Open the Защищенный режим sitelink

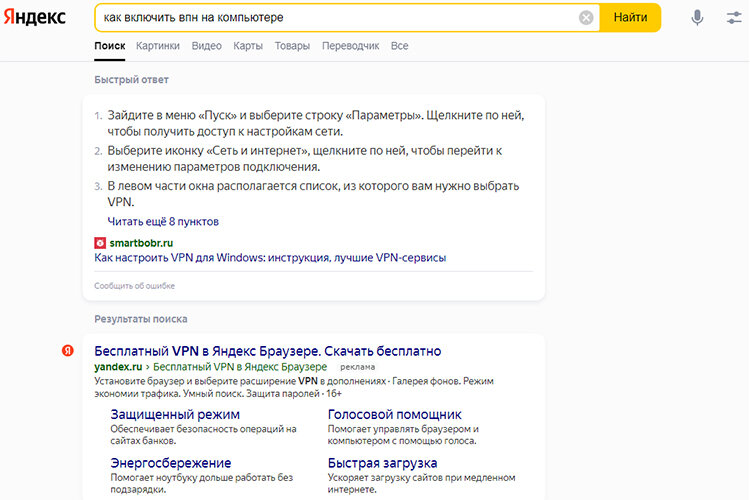[x=175, y=414]
